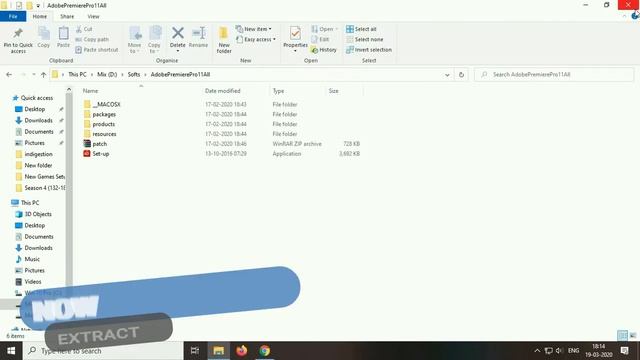
Task: Open the notification center icon
Action: [x=624, y=351]
